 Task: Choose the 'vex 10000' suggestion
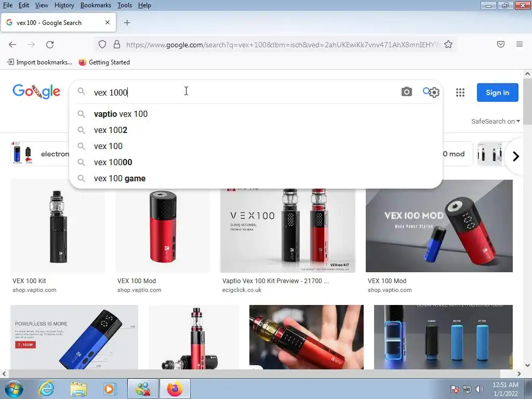pos(256,162)
